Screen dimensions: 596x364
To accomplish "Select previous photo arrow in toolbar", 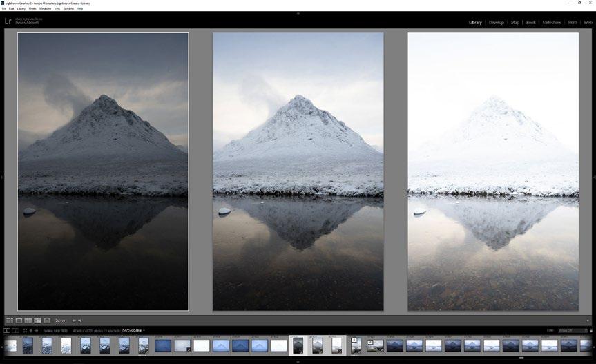I will 74,320.
